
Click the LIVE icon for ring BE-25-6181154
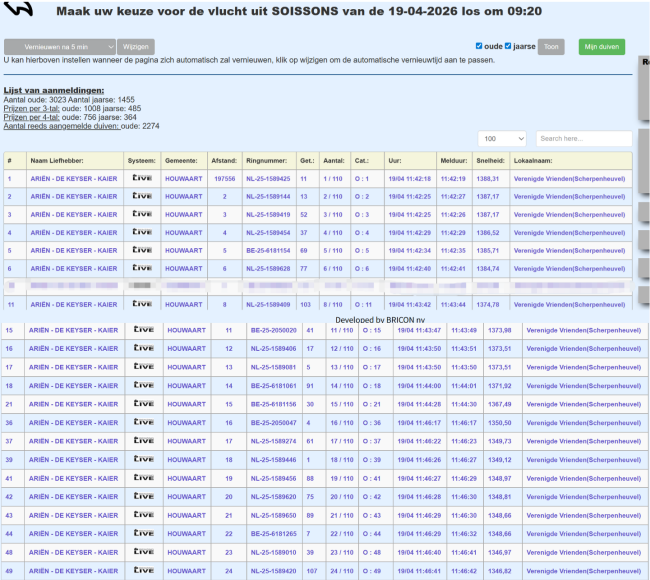(x=142, y=250)
